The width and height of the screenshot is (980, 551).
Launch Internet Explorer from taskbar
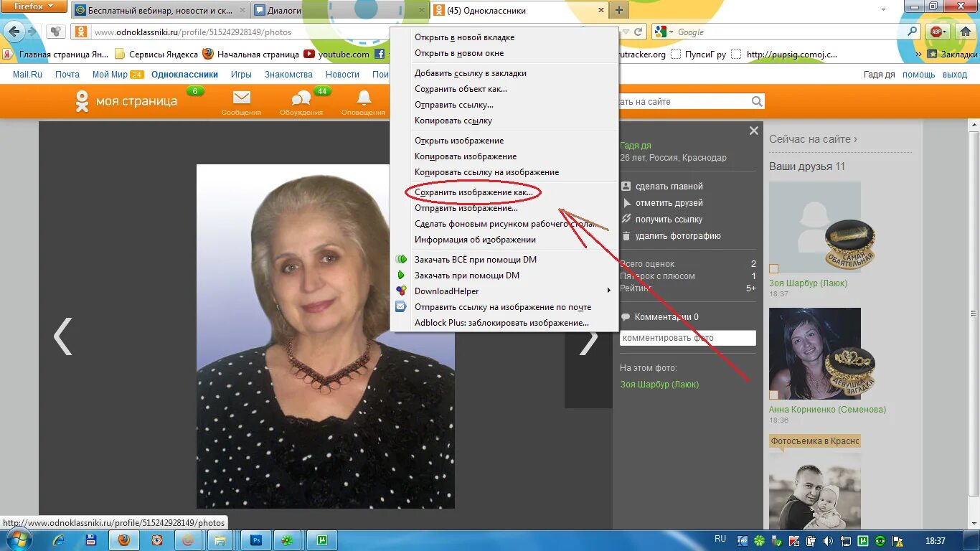[x=59, y=540]
